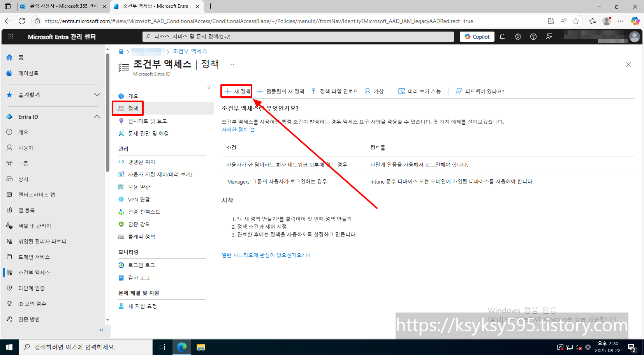Click 새 정책 toolbar button
The image size is (644, 355).
click(237, 91)
